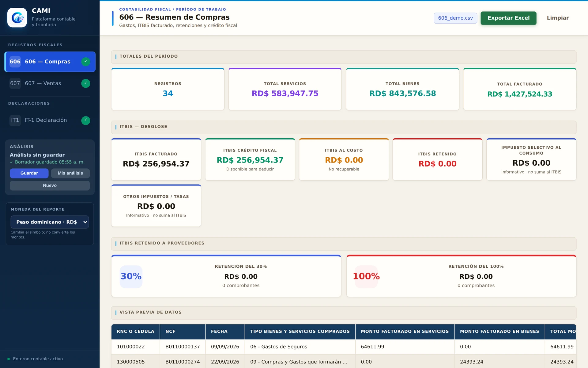The width and height of the screenshot is (588, 368).
Task: Open Mis análisis
Action: pyautogui.click(x=70, y=173)
